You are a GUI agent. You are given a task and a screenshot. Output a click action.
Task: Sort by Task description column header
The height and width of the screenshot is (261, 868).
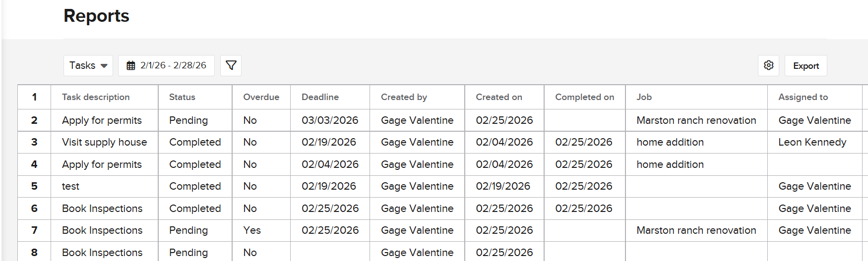(96, 97)
